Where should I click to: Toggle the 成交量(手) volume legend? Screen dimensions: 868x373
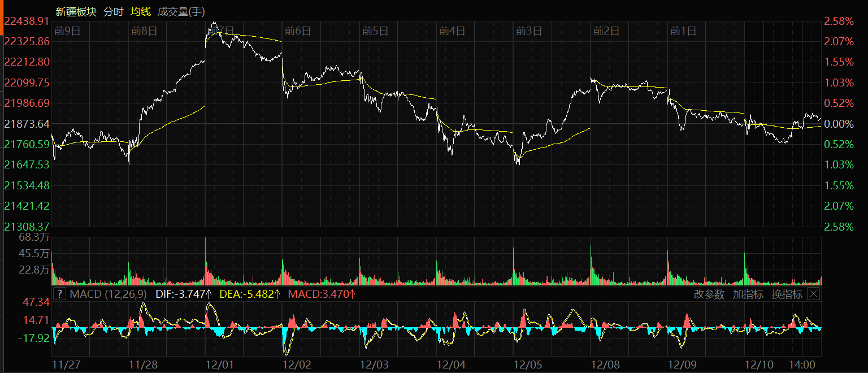pyautogui.click(x=181, y=11)
